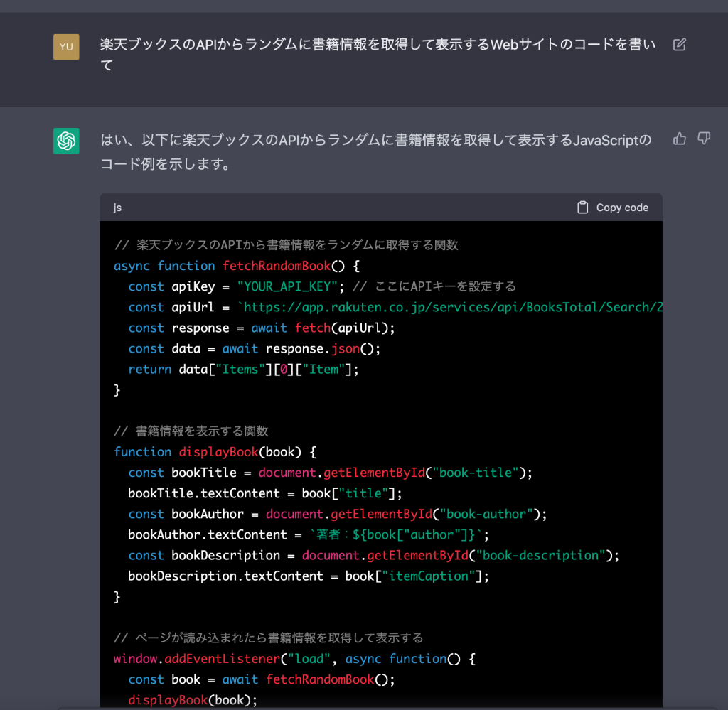Give the response a thumbs down
728x710 pixels.
704,139
